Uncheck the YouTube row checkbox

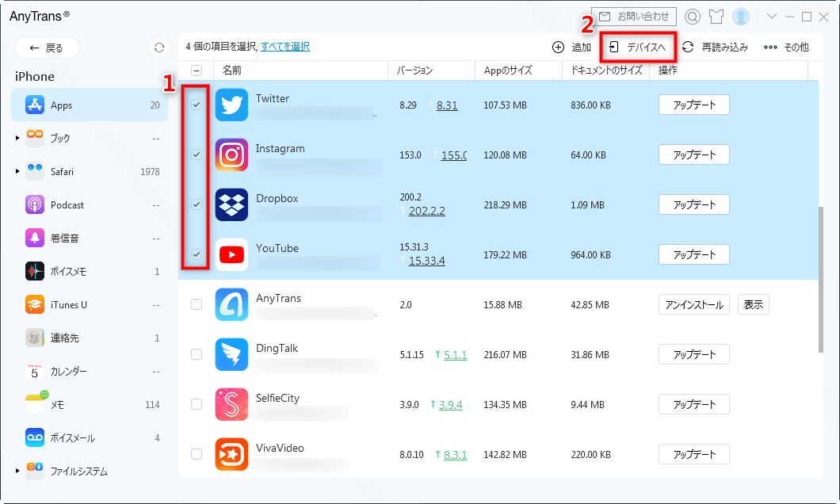tap(197, 254)
